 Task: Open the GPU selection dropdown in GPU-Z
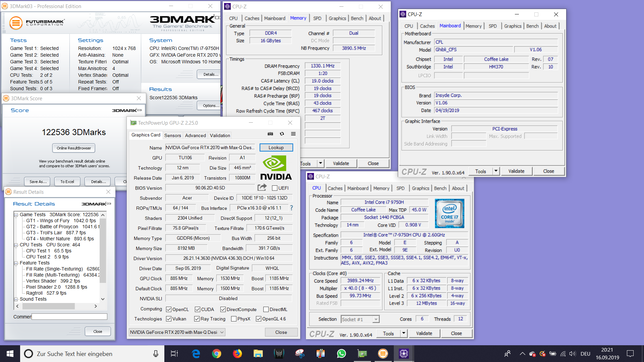point(177,332)
